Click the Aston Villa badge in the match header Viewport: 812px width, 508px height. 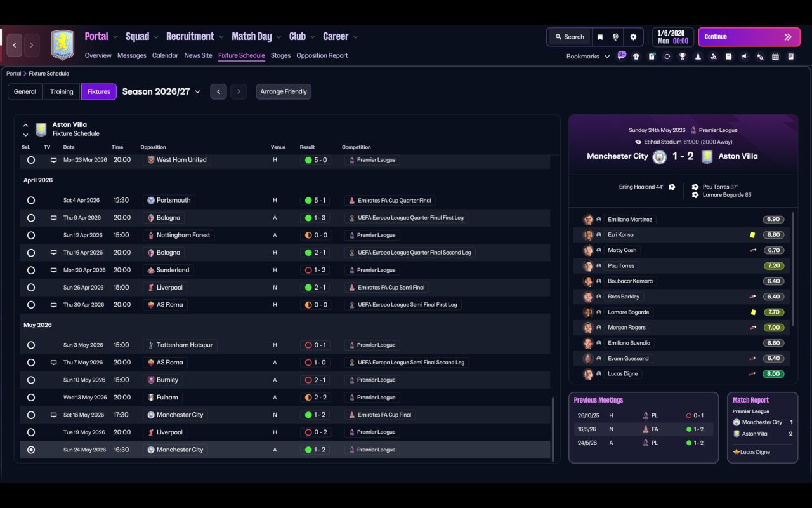pos(707,157)
